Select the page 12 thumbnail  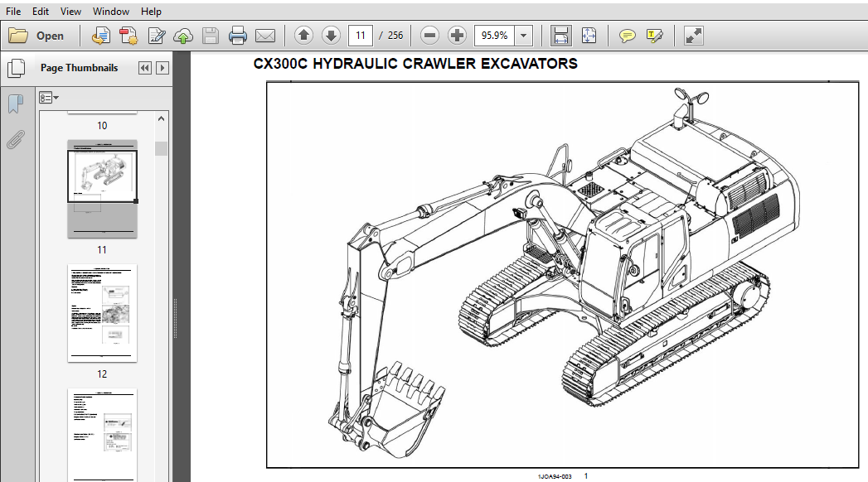tap(103, 313)
